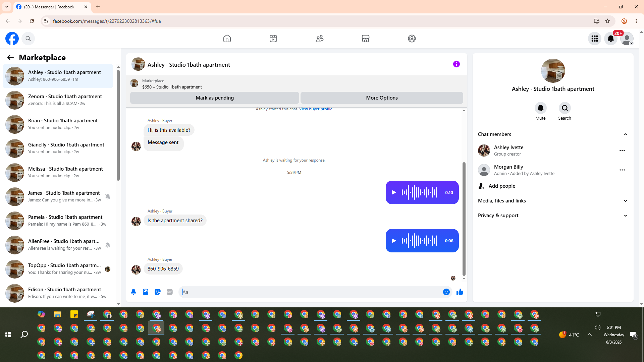Viewport: 644px width, 362px height.
Task: Play the 0:08 audio clip
Action: click(394, 241)
